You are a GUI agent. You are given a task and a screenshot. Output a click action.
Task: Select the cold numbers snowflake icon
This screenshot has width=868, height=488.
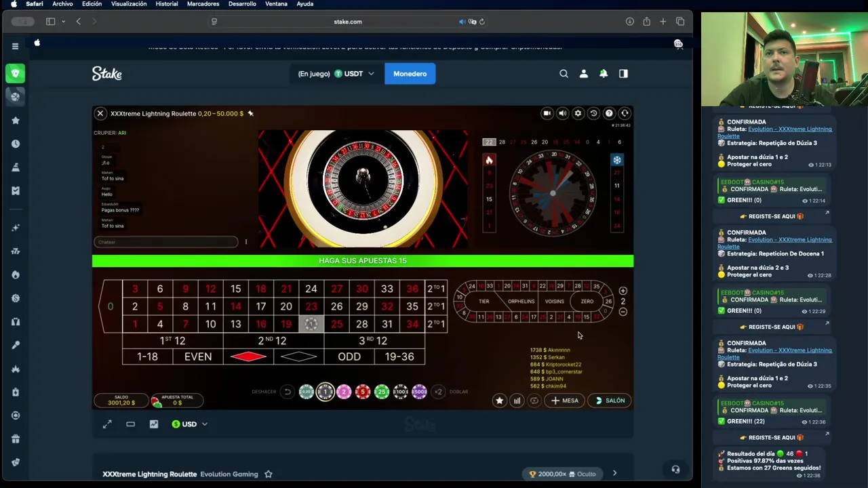[x=617, y=160]
